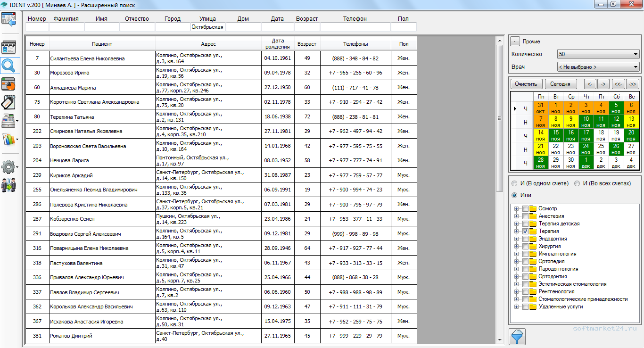Expand the Эстетическая стоматология tree node
This screenshot has height=348, width=644.
click(517, 284)
